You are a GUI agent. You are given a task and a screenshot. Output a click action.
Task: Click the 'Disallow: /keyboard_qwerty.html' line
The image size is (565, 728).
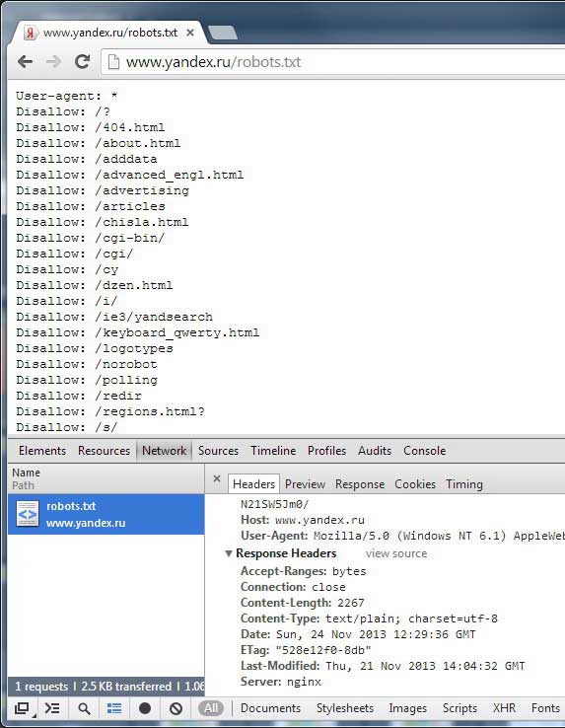pos(138,332)
